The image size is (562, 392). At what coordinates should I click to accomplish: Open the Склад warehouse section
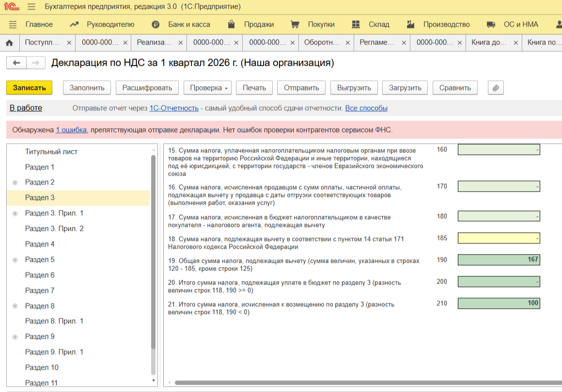click(370, 24)
